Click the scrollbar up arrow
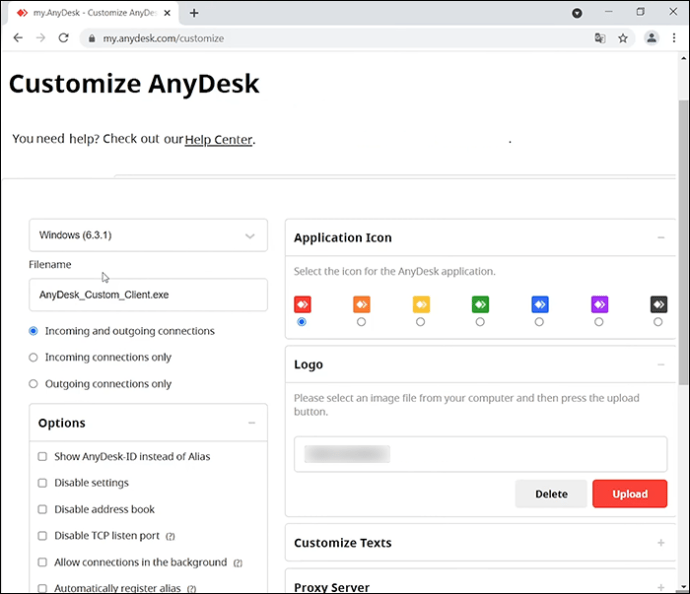This screenshot has width=690, height=594. (x=683, y=58)
